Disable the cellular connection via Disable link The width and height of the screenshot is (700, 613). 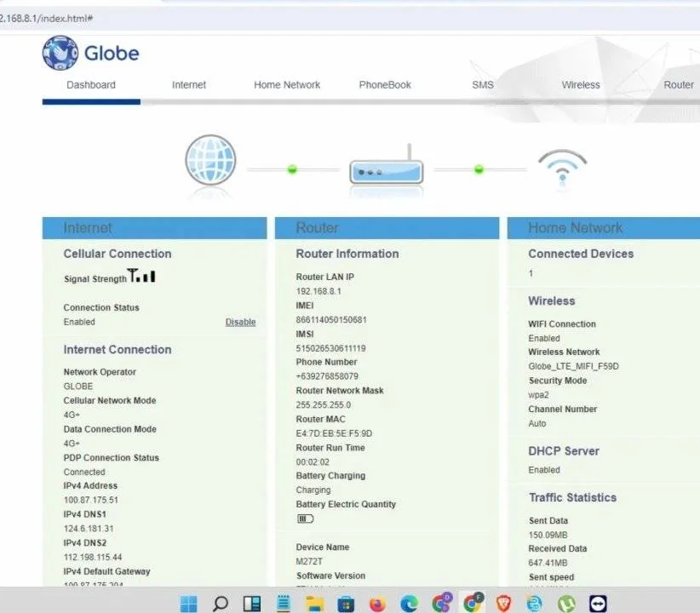(x=240, y=322)
